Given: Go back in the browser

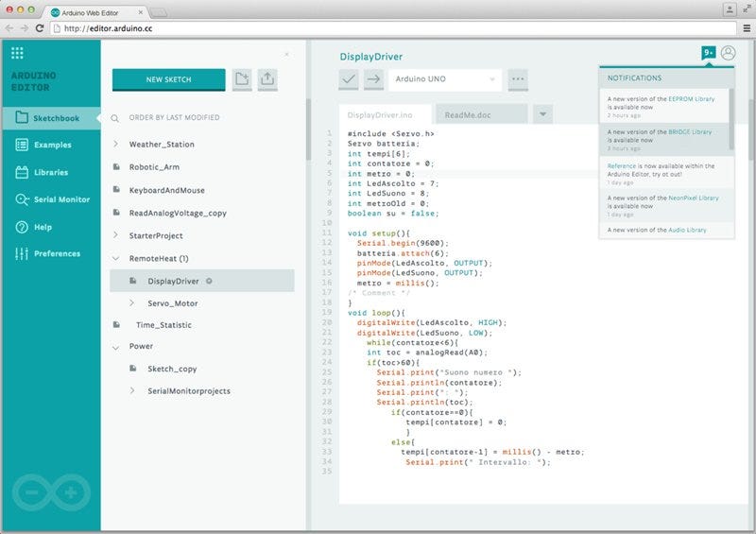Looking at the screenshot, I should click(9, 28).
